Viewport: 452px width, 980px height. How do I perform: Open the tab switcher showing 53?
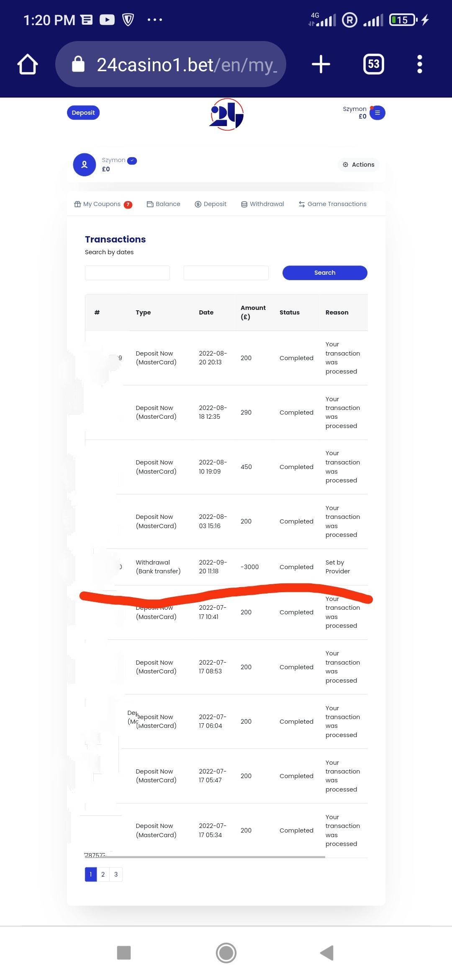pos(373,64)
